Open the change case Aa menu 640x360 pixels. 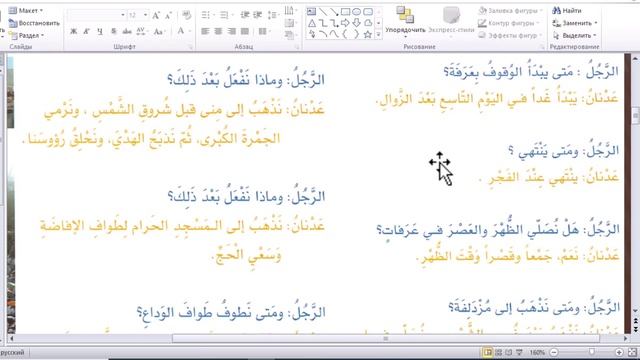tap(159, 31)
